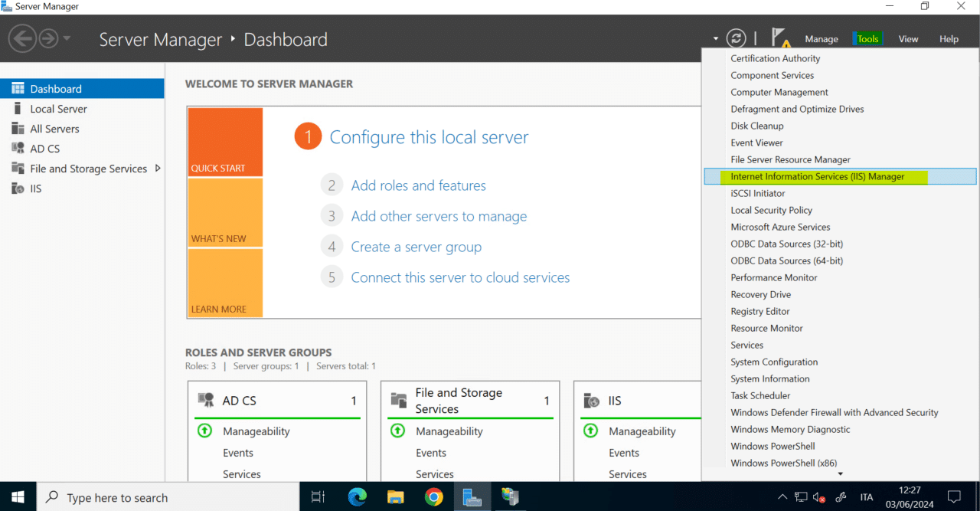The width and height of the screenshot is (980, 511).
Task: Open the navigation history dropdown beside the arrows
Action: click(x=67, y=38)
